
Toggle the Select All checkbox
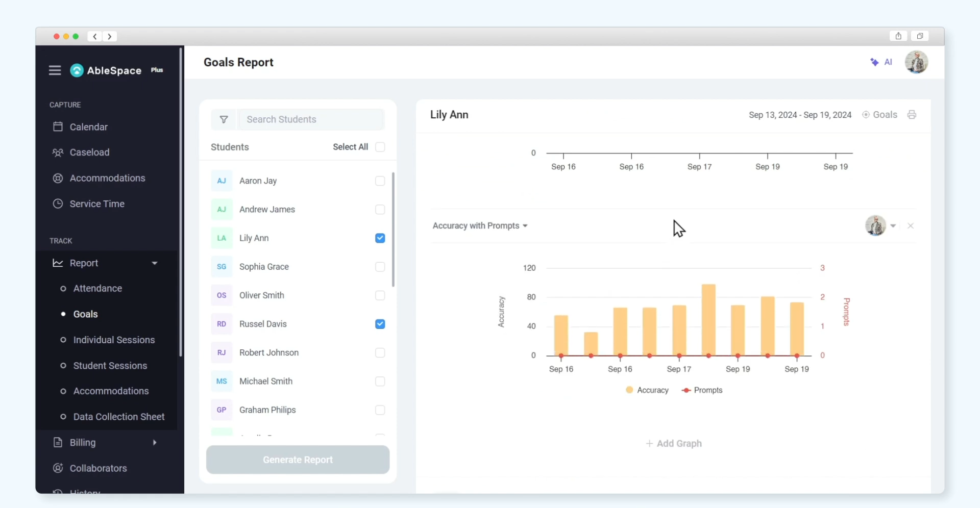(380, 147)
